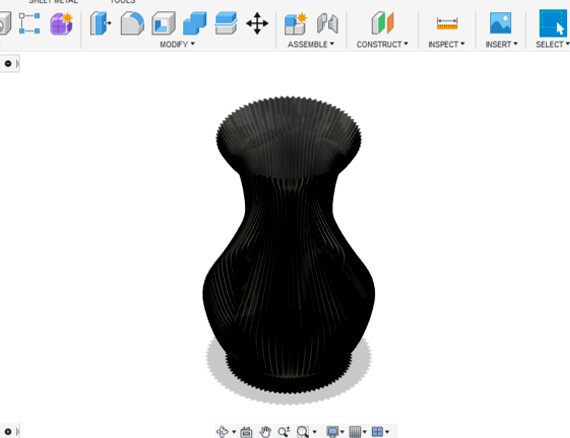
Task: Open the ASSEMBLE dropdown menu
Action: point(310,44)
